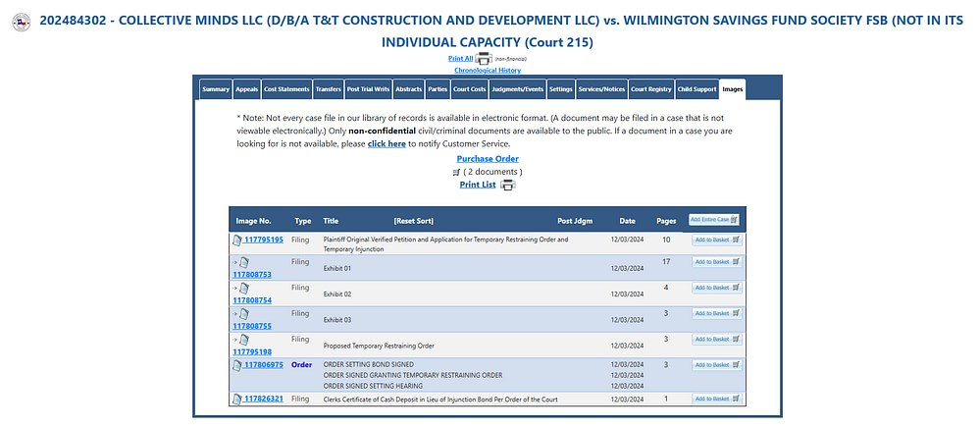Select the Images tab
Screen dimensions: 980x428
tap(733, 89)
